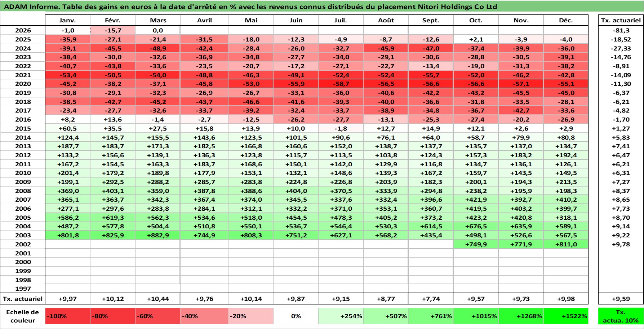Select the Déc. column header
The width and height of the screenshot is (644, 329).
566,20
